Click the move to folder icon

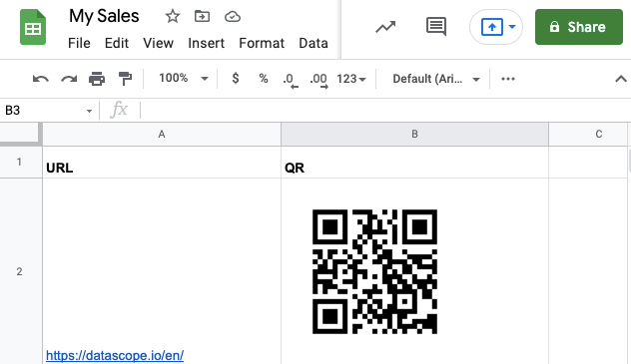tap(202, 17)
